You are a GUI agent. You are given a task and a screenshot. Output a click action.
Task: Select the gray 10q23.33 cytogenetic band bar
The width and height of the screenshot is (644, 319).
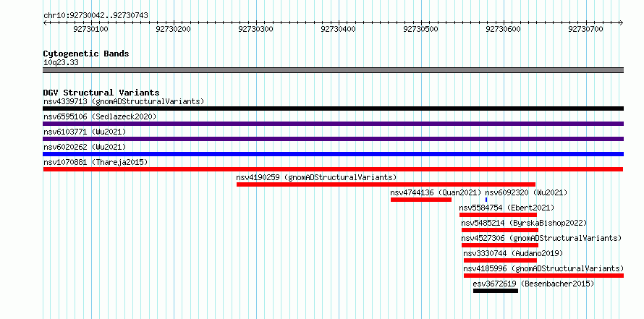pos(333,70)
